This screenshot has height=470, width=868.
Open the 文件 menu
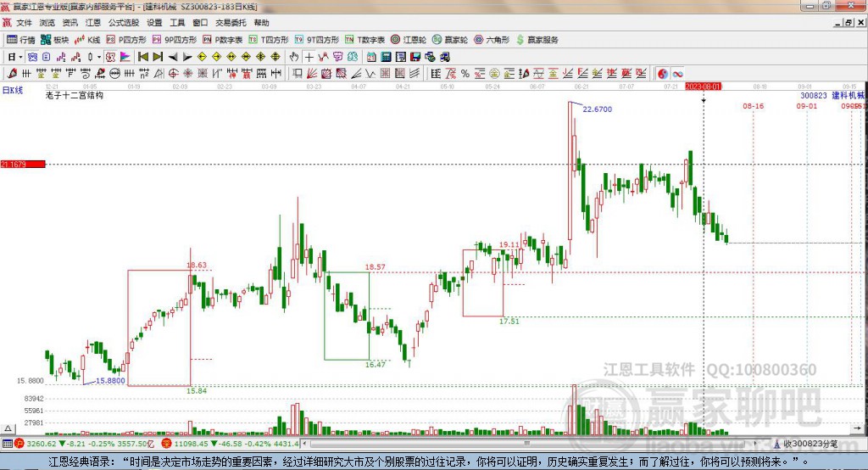pos(24,23)
